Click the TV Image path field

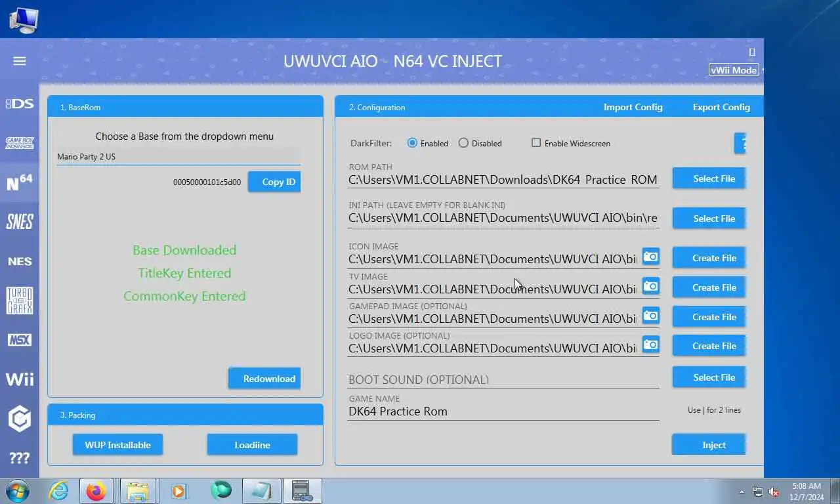(x=493, y=289)
